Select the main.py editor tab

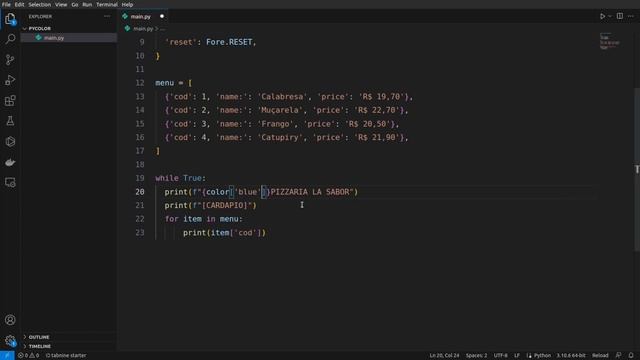(143, 16)
